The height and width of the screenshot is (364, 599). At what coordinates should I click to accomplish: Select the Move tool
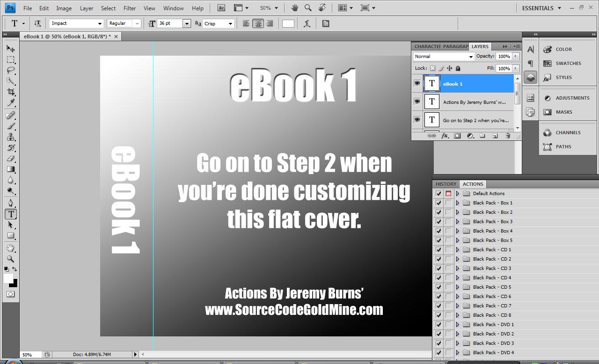tap(11, 48)
